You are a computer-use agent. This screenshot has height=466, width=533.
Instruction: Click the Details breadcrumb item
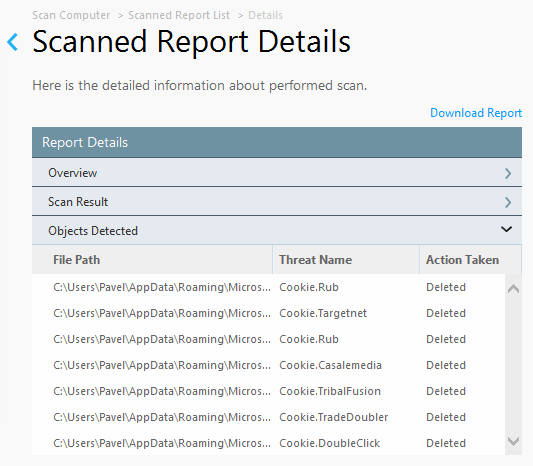tap(265, 15)
